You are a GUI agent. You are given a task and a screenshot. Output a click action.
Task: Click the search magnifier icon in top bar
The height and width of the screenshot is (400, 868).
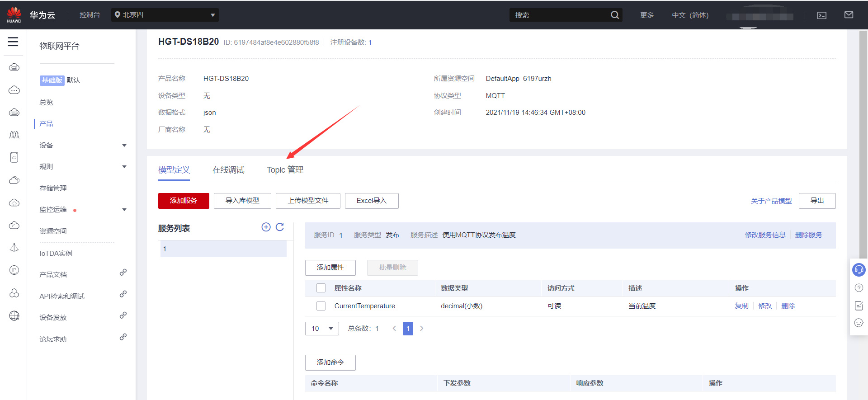[615, 15]
